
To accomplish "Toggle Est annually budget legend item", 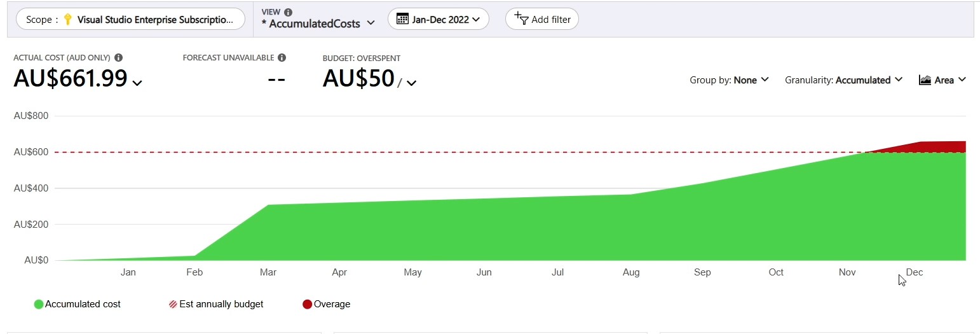I will tap(216, 304).
